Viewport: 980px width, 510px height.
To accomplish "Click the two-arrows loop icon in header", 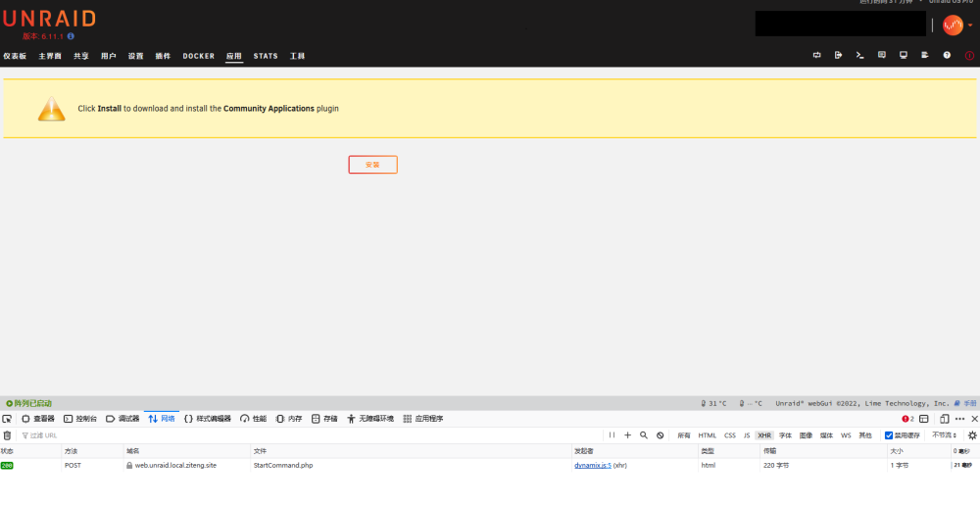I will coord(817,55).
